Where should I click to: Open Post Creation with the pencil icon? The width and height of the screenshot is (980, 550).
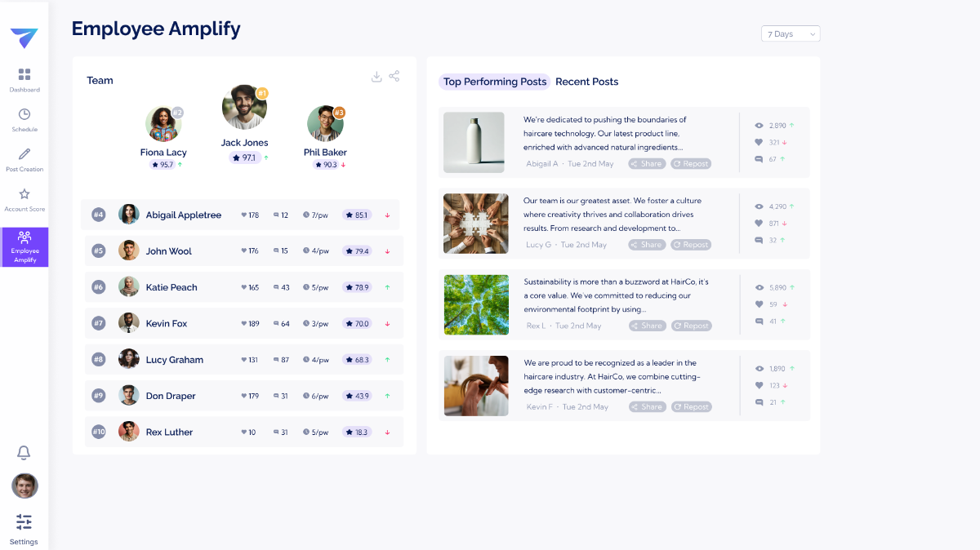(24, 154)
